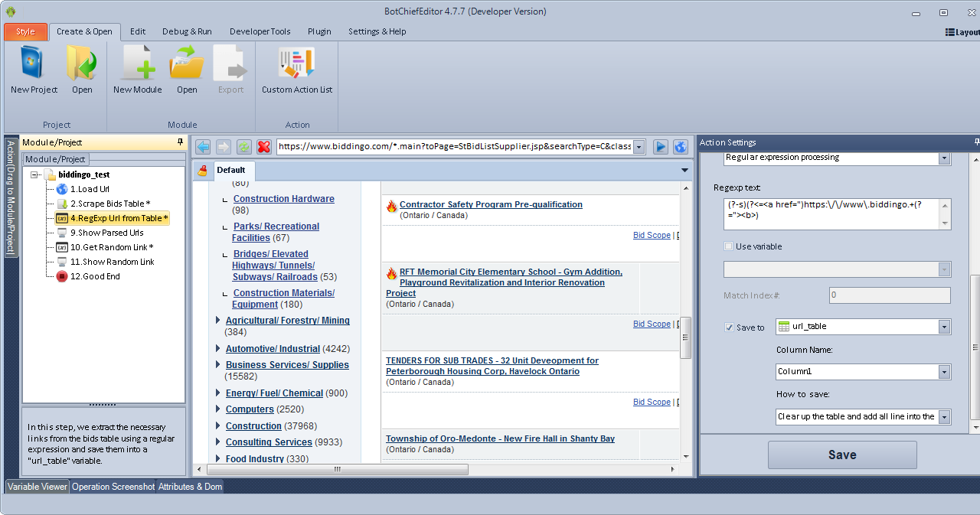Uncheck the Save to checkbox

click(729, 328)
